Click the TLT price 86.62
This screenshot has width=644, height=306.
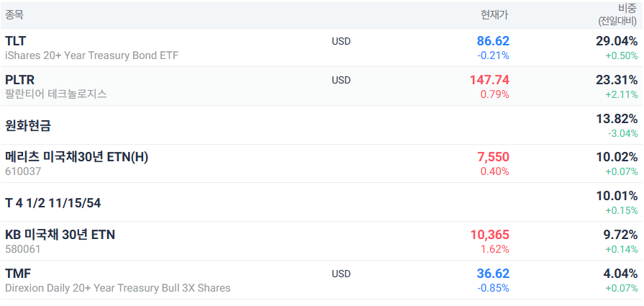(x=493, y=41)
